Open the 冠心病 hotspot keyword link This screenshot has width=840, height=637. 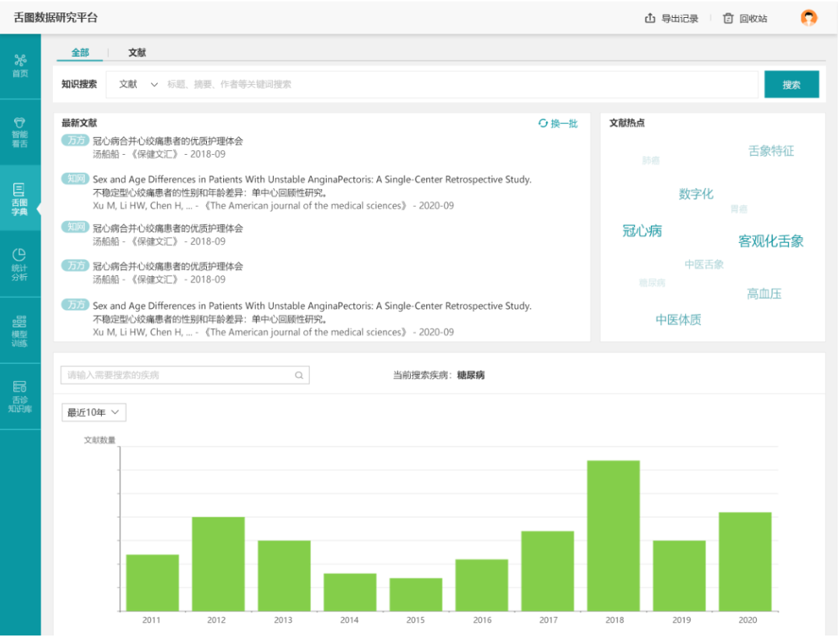[x=644, y=231]
